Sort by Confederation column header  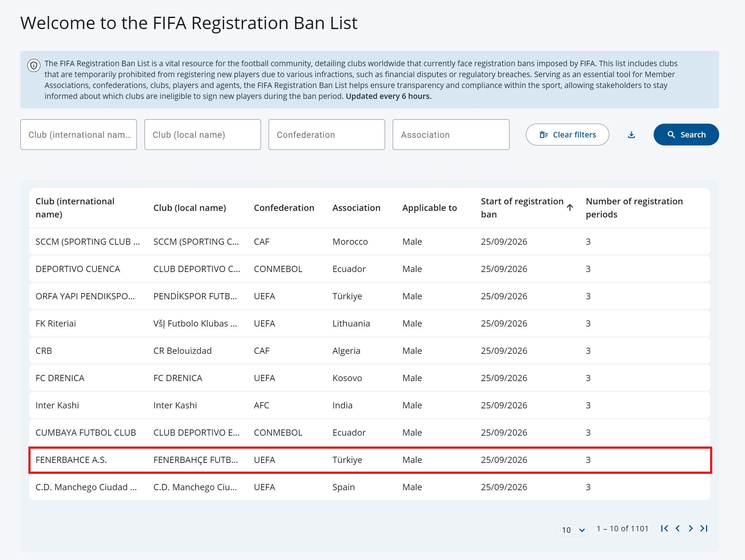click(284, 208)
